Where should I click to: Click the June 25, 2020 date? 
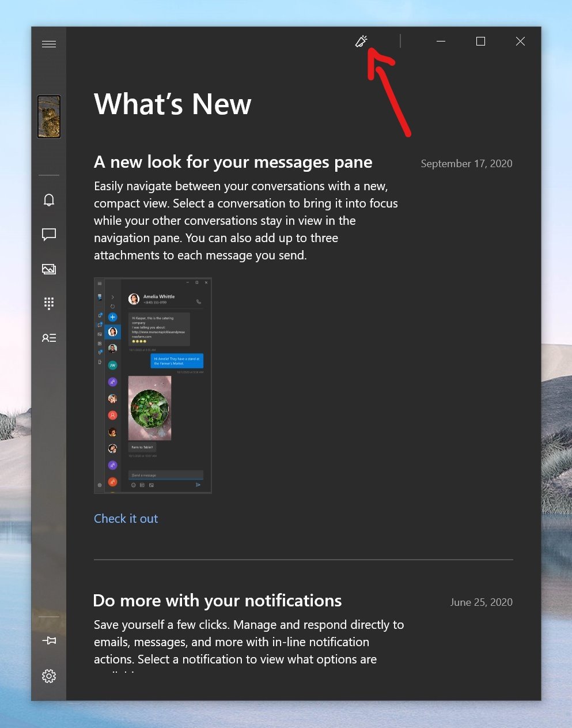[481, 602]
